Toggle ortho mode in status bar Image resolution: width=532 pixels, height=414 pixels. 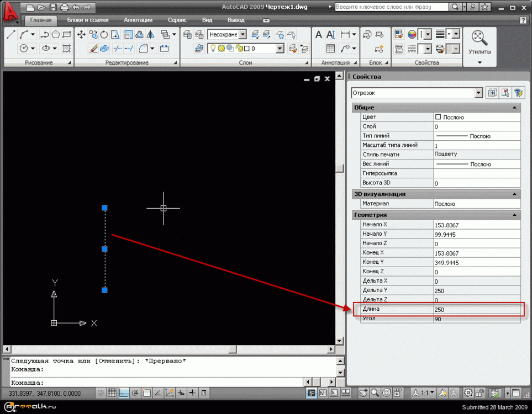[x=124, y=393]
